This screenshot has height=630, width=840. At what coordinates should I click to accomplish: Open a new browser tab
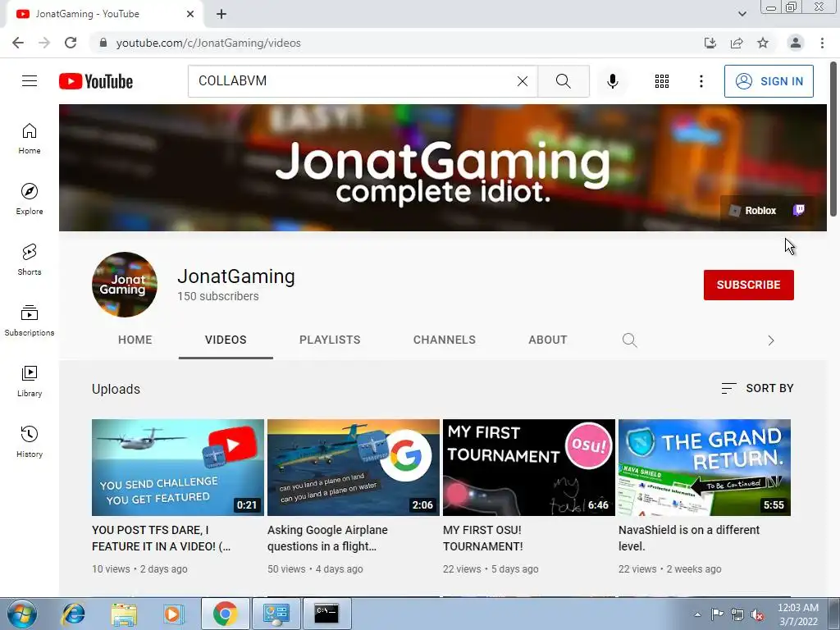tap(221, 15)
